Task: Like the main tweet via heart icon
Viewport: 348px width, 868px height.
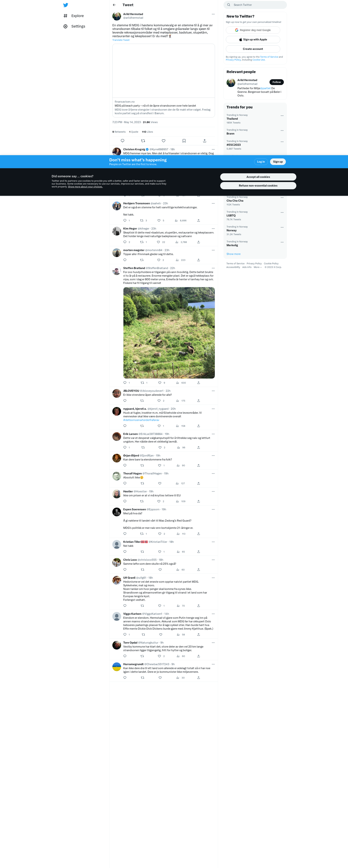Action: [x=164, y=141]
